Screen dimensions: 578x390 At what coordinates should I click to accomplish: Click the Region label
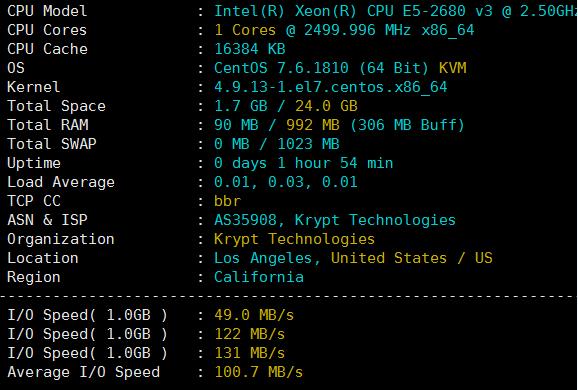34,277
